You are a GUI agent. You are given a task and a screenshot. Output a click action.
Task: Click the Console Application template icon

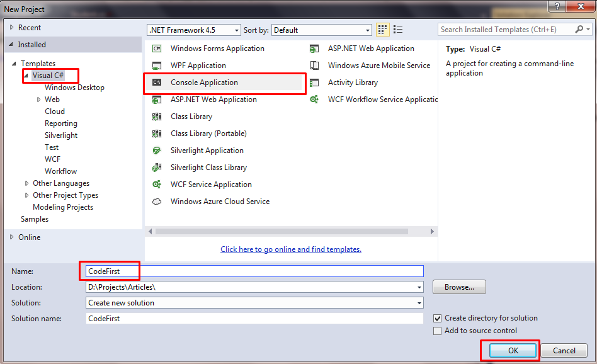coord(157,82)
